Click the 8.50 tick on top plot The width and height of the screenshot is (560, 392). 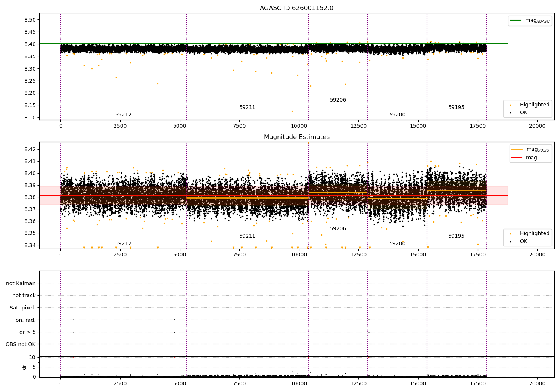point(30,20)
